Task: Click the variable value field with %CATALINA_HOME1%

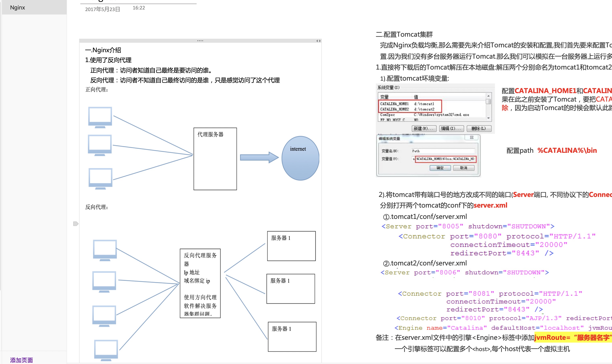Action: tap(445, 159)
